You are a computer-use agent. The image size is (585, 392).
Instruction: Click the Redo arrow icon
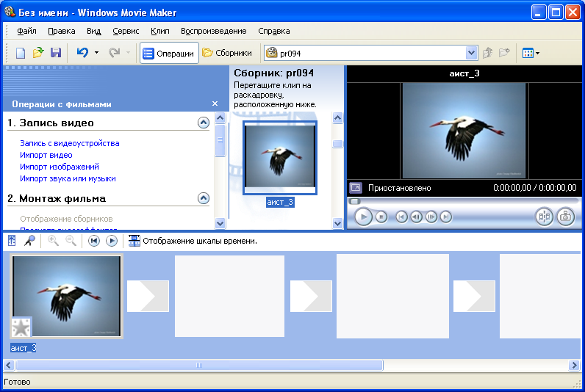pos(114,53)
